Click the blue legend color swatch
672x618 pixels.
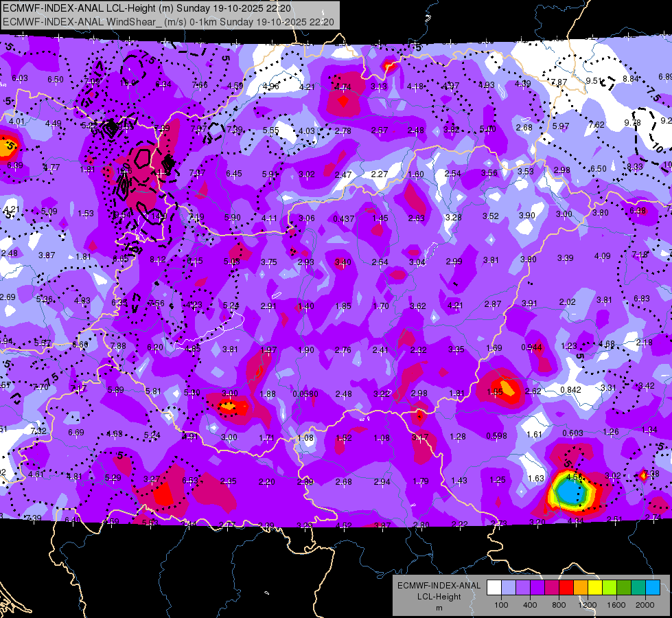coord(653,587)
